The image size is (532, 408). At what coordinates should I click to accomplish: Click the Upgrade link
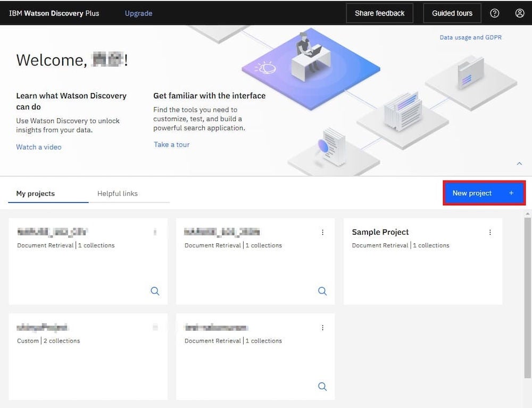138,13
